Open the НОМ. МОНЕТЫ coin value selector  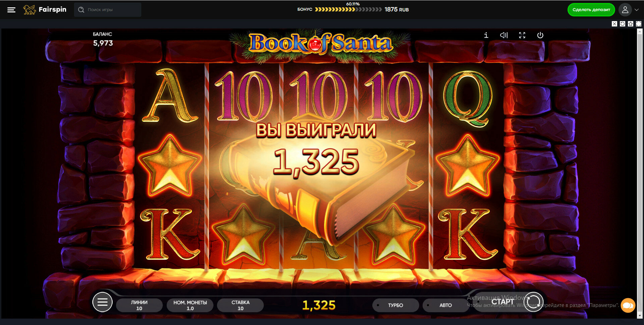tap(190, 305)
